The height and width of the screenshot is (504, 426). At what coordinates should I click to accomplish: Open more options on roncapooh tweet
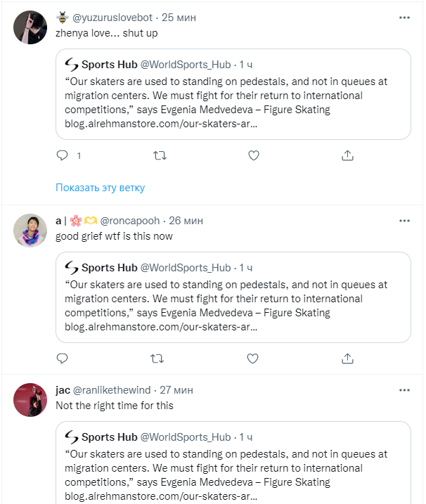coord(404,221)
